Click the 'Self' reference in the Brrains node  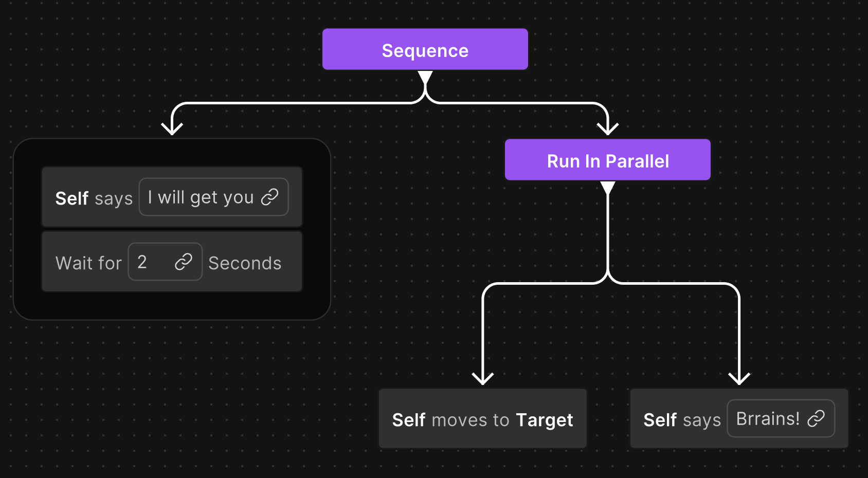click(x=660, y=419)
